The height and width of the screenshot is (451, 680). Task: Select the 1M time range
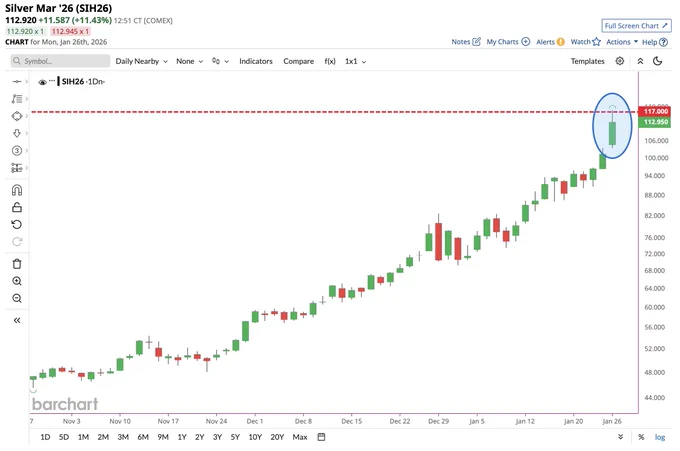click(x=83, y=437)
